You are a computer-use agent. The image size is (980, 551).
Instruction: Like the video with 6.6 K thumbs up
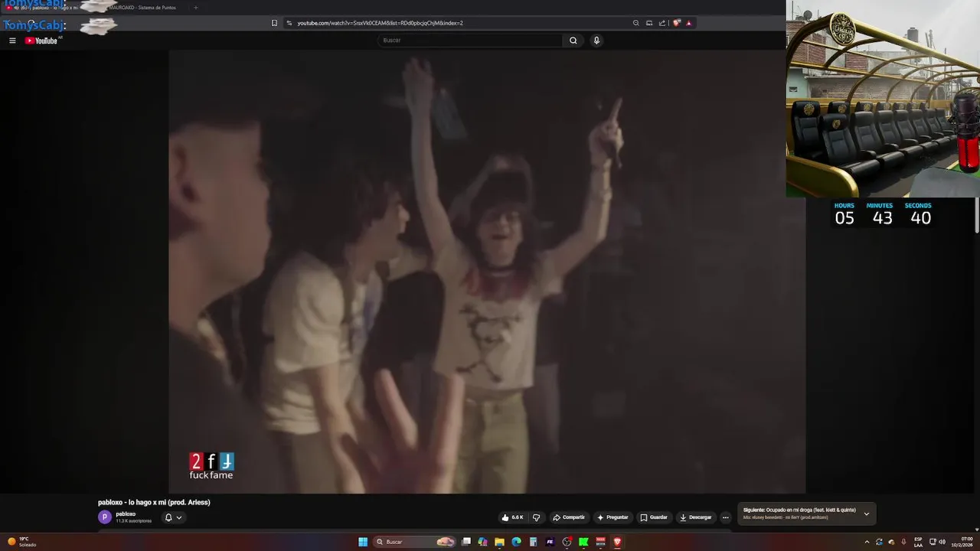click(512, 517)
